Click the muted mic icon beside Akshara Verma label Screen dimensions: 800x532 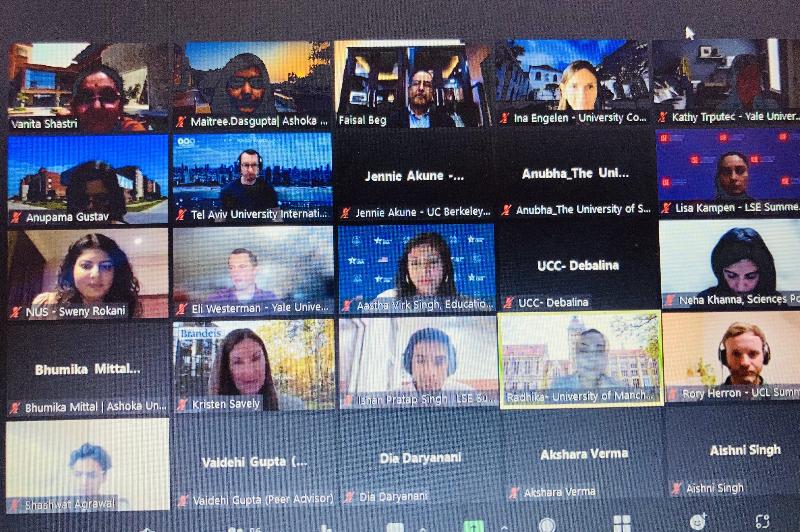(514, 492)
